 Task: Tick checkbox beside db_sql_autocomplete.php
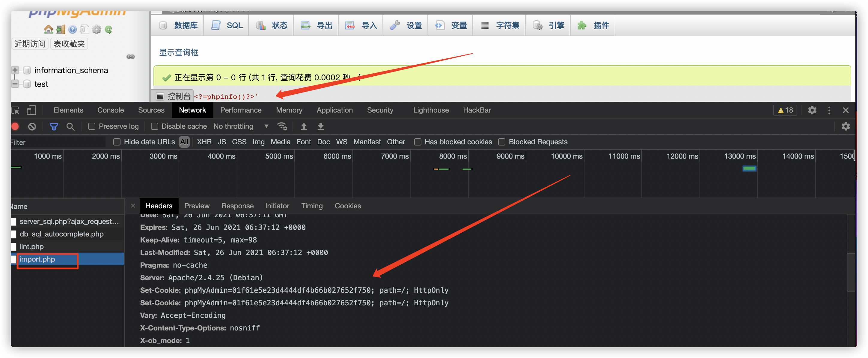(13, 234)
